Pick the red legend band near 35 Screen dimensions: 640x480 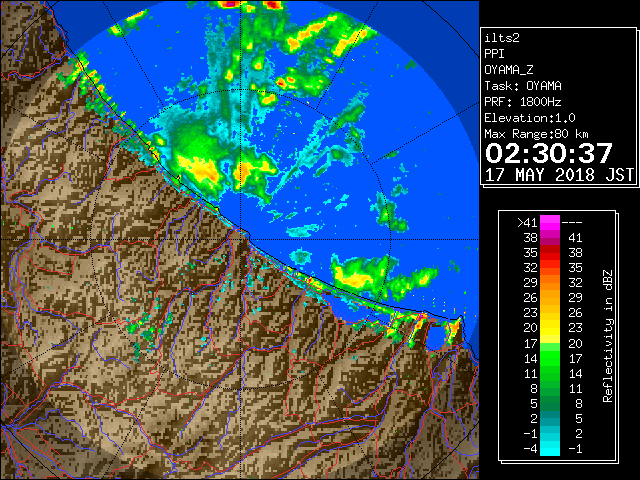550,253
